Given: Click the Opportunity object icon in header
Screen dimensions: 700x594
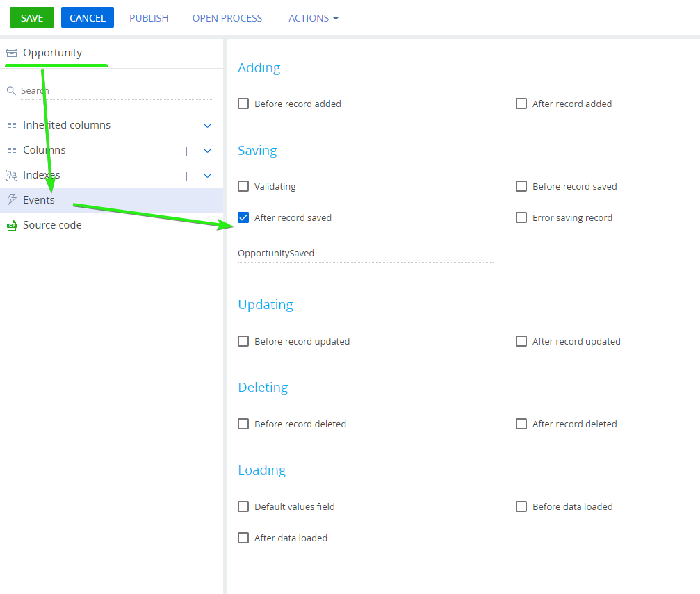Looking at the screenshot, I should (11, 53).
